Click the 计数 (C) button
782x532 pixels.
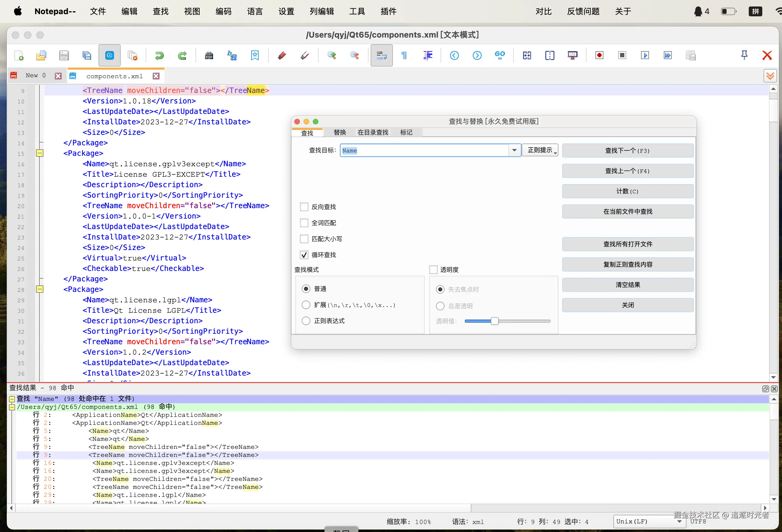pos(627,191)
